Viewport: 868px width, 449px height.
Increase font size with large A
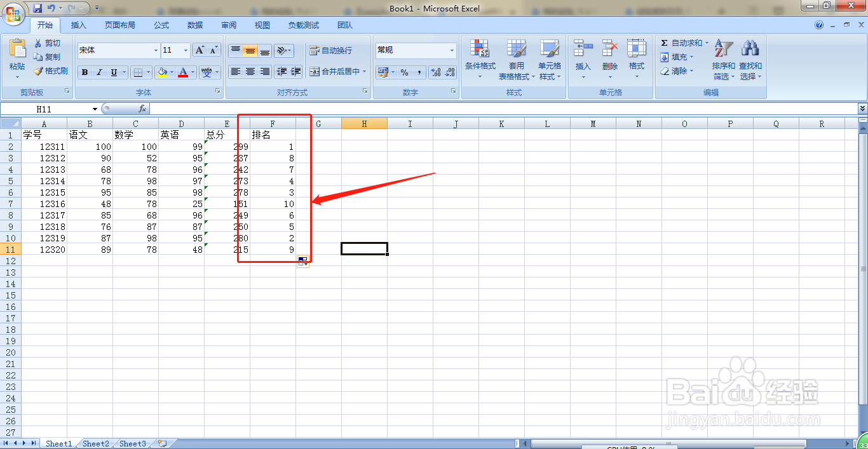click(200, 50)
